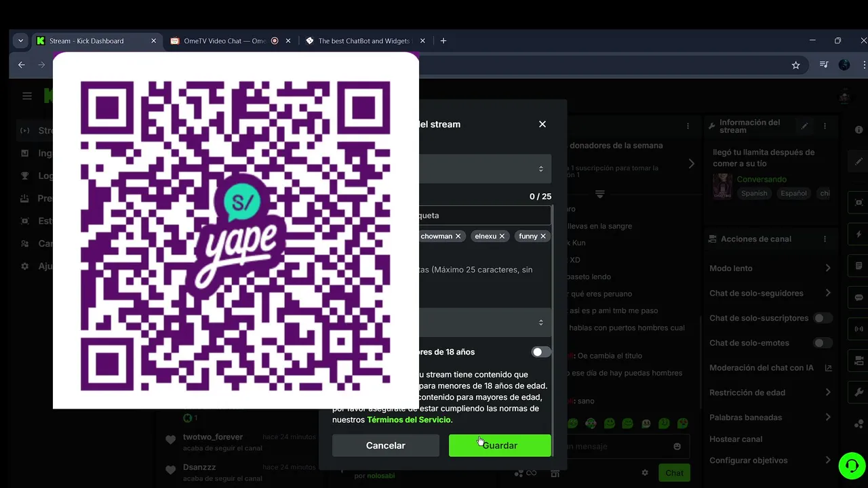Open the Términos del Servicio link
868x488 pixels.
click(x=409, y=420)
